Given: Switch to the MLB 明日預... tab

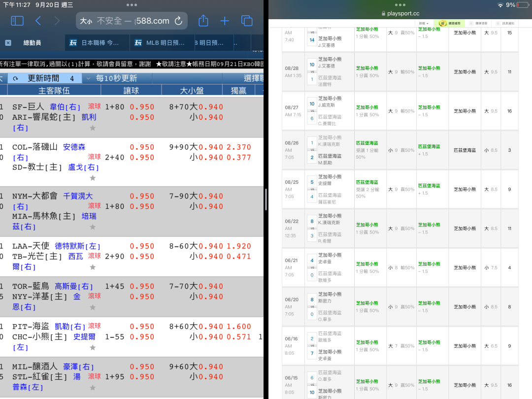Looking at the screenshot, I should click(162, 43).
